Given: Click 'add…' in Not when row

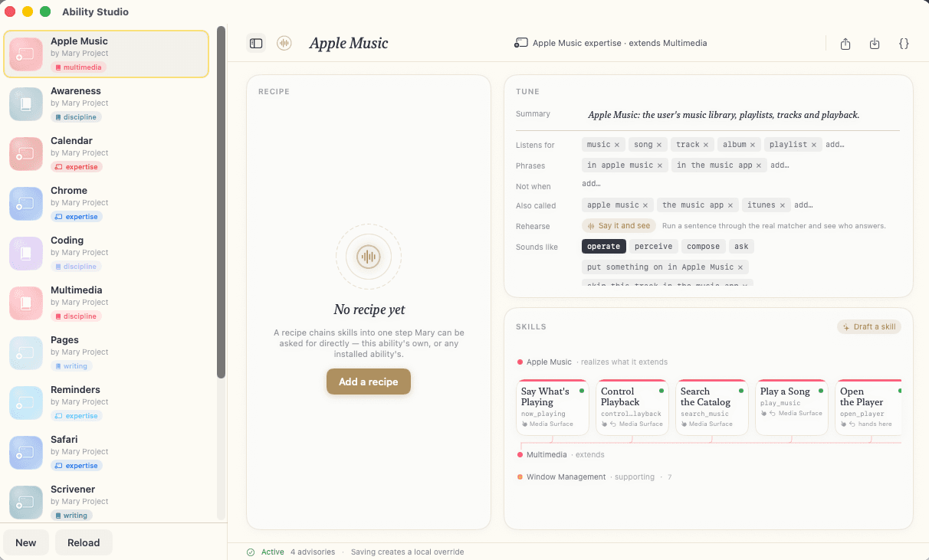Looking at the screenshot, I should (x=591, y=184).
